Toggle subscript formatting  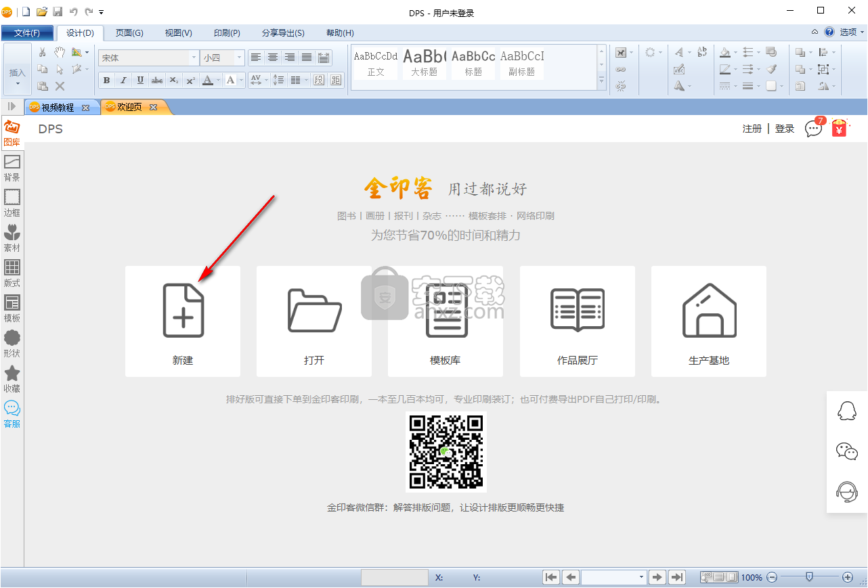click(174, 80)
